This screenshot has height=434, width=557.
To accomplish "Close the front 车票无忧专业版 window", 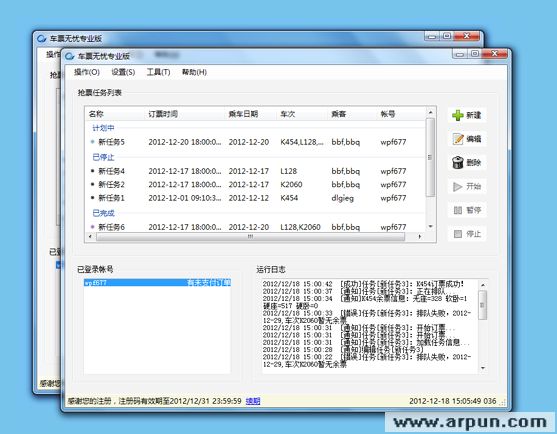I will (x=494, y=54).
